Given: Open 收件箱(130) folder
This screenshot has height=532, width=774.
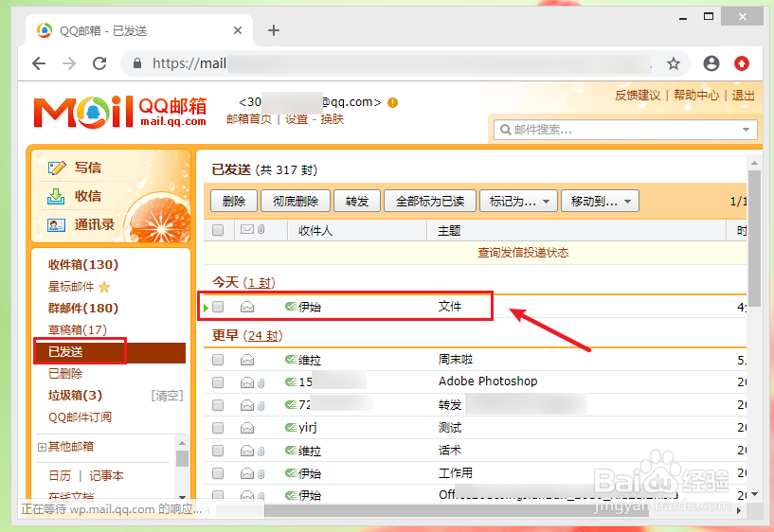Looking at the screenshot, I should coord(83,265).
